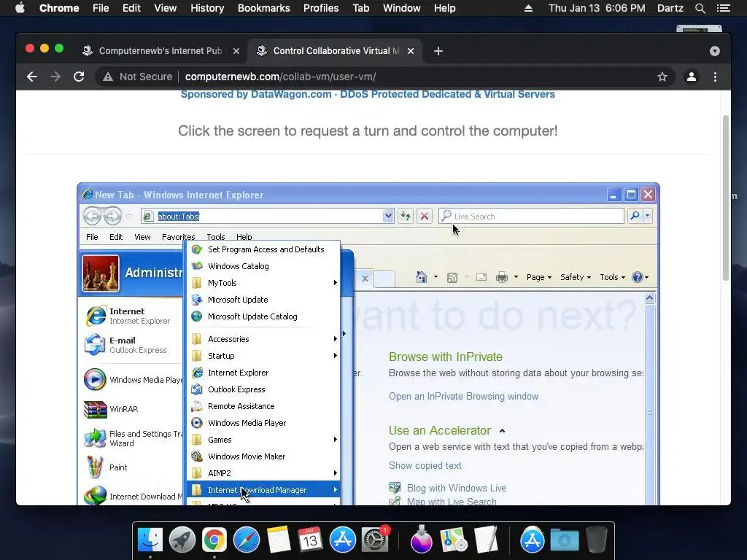Select Set Program Access and Defaults
This screenshot has width=747, height=560.
[x=265, y=249]
